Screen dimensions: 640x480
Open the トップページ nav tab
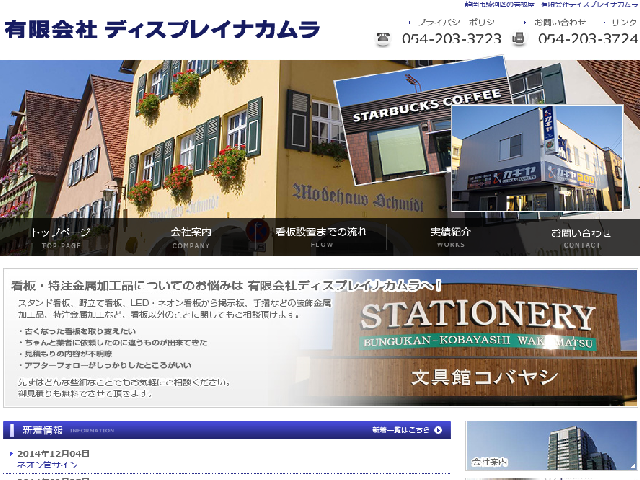(60, 236)
